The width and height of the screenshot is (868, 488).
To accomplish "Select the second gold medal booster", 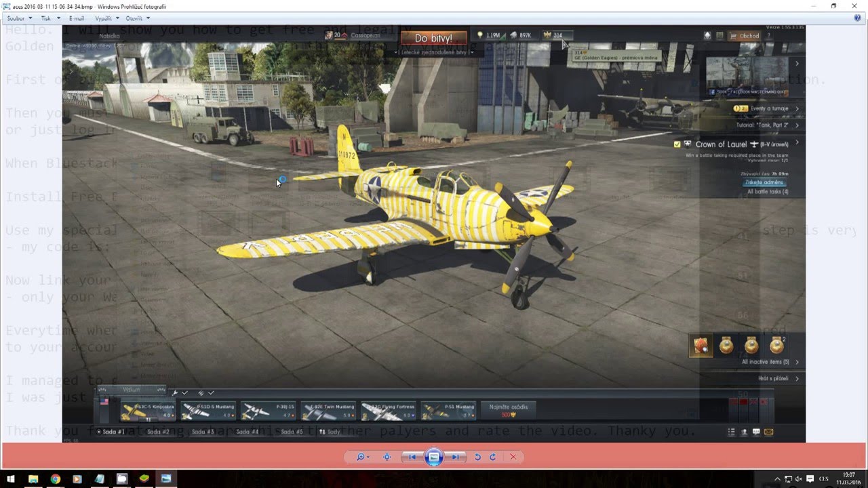I will pyautogui.click(x=726, y=346).
